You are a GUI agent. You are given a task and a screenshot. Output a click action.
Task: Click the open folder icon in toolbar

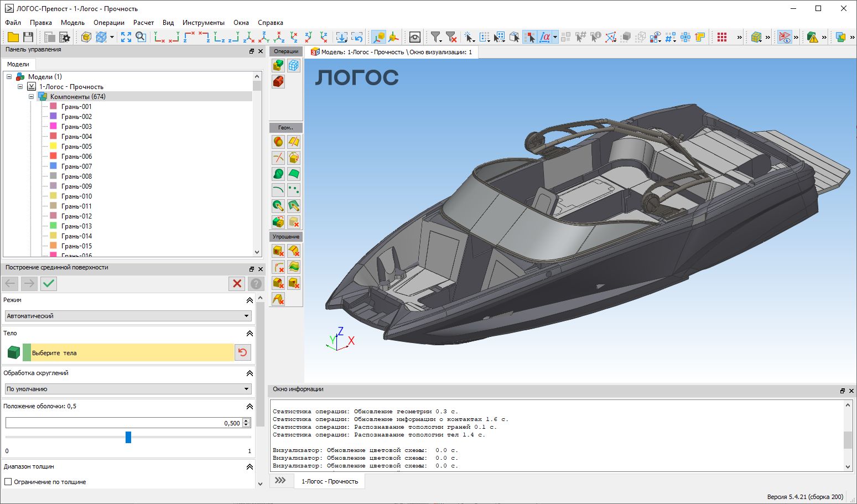click(13, 37)
